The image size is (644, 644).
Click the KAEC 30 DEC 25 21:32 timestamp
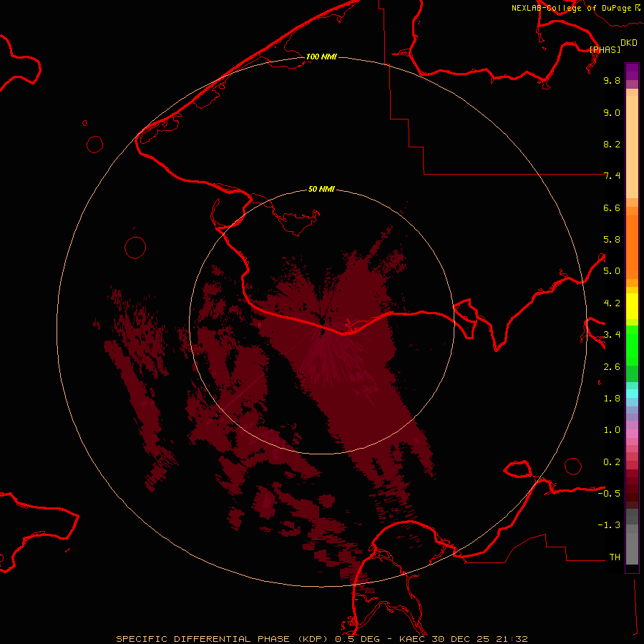tap(463, 639)
